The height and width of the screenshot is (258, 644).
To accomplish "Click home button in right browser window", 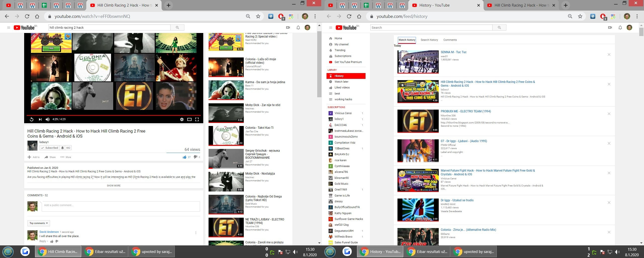I will point(359,16).
